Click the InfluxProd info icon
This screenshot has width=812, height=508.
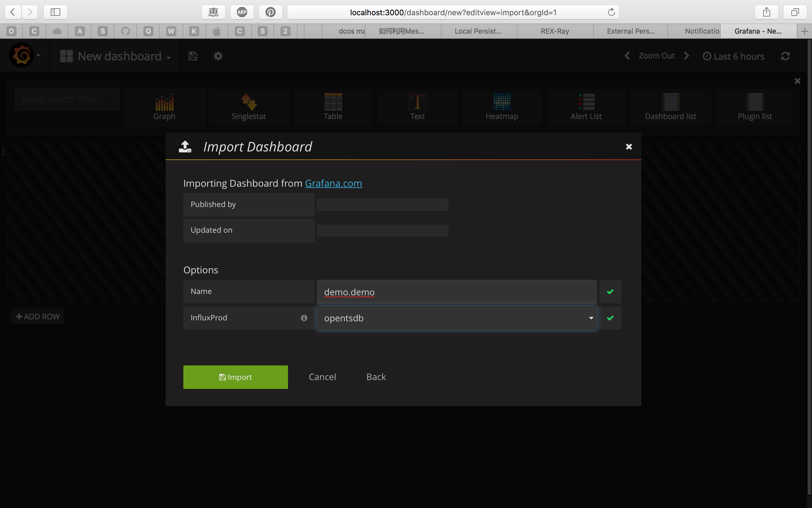304,318
